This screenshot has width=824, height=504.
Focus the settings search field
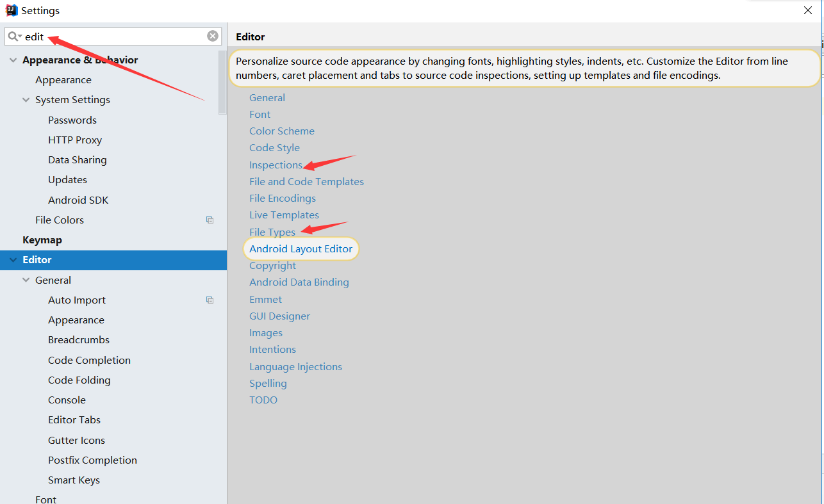click(x=113, y=37)
